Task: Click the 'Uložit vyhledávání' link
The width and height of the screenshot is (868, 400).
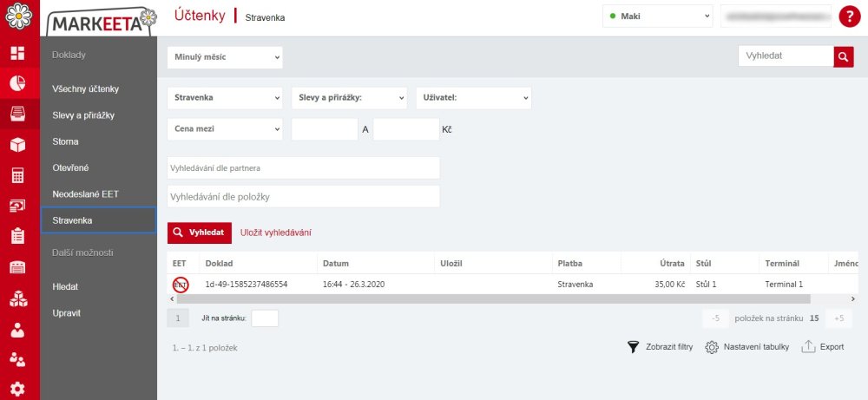Action: (275, 233)
